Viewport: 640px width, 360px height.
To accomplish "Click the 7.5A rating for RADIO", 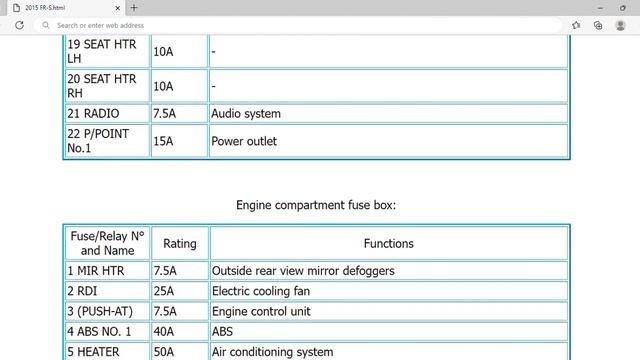I will point(180,113).
